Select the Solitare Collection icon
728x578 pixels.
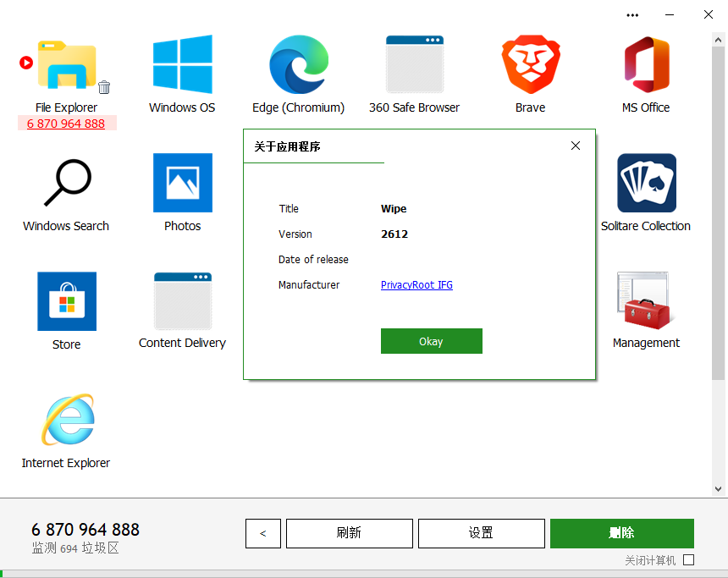click(647, 183)
